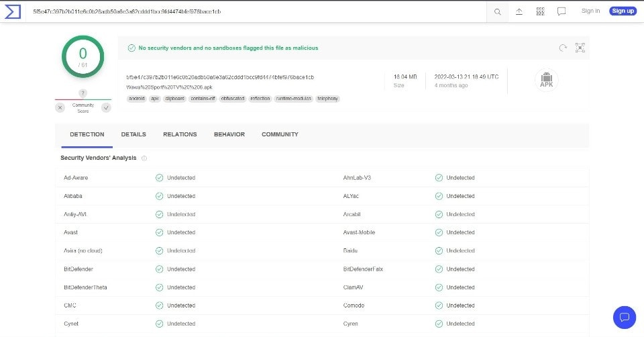Click the detection score circle 0/61
644x337 pixels.
point(83,56)
